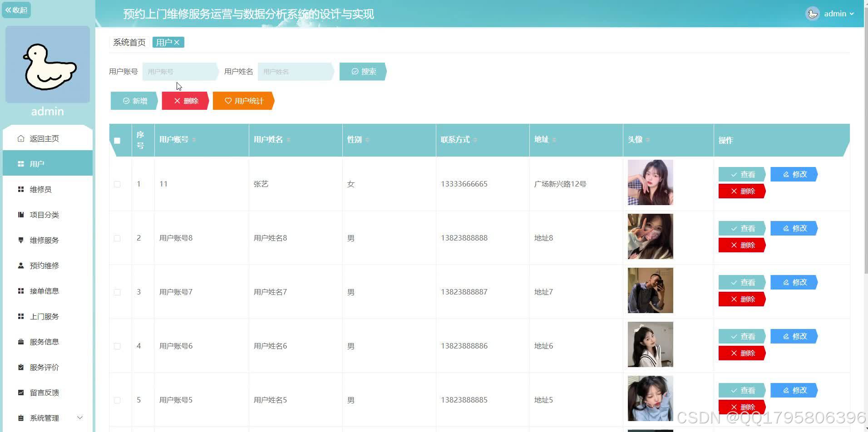This screenshot has width=868, height=432.
Task: Click the chart icon beside 留言反馈
Action: point(21,393)
